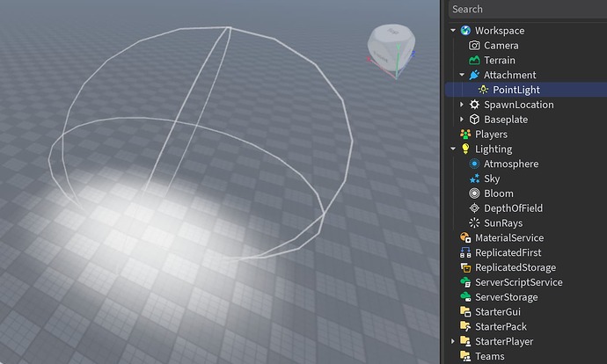
Task: Click the ReplicatedStorage icon
Action: coord(465,267)
